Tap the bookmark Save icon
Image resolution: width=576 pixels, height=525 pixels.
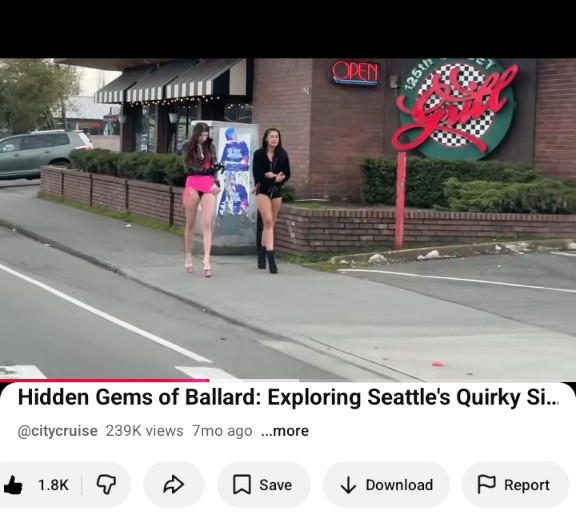[242, 485]
